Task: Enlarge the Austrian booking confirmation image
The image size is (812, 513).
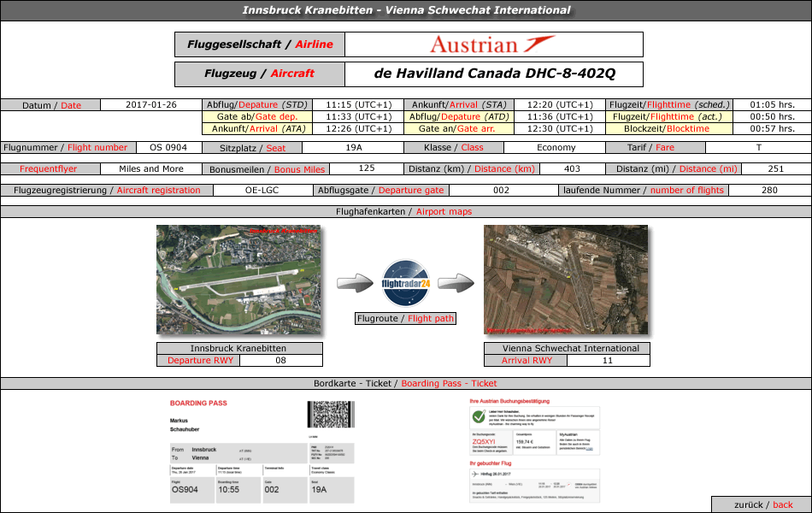Action: coord(534,449)
